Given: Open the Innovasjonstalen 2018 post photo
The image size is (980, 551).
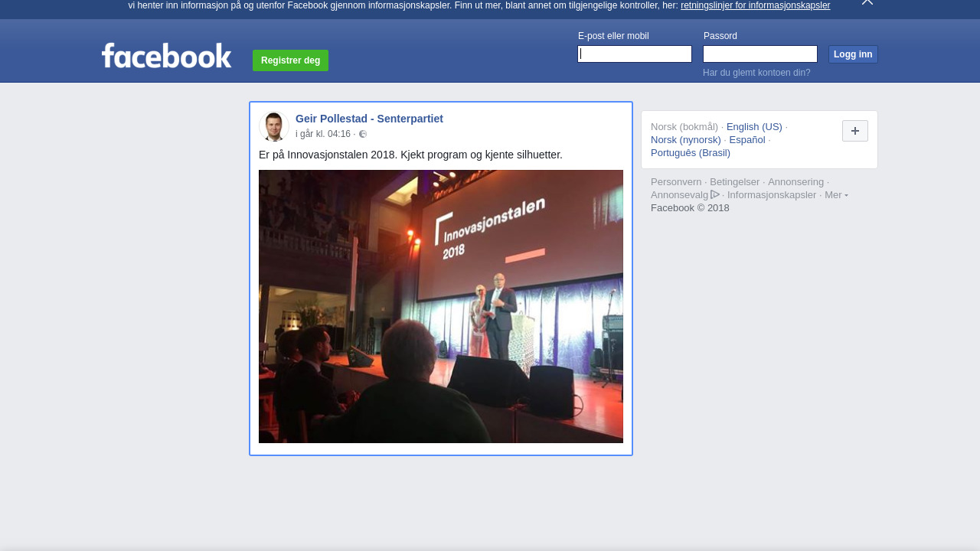Looking at the screenshot, I should click(x=441, y=306).
